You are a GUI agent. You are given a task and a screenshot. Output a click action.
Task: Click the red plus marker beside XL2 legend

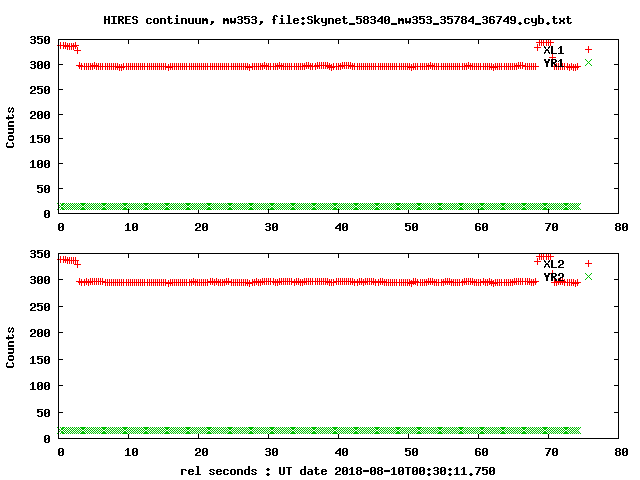pyautogui.click(x=588, y=264)
